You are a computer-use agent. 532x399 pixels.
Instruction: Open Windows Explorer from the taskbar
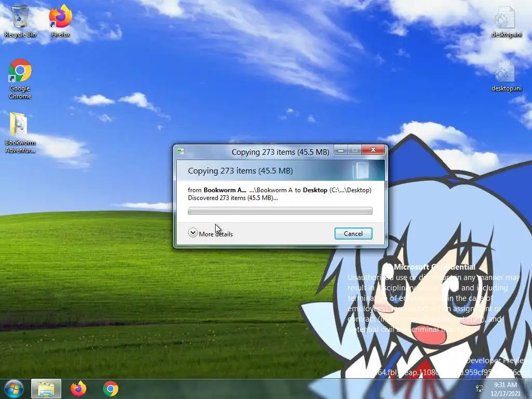46,389
